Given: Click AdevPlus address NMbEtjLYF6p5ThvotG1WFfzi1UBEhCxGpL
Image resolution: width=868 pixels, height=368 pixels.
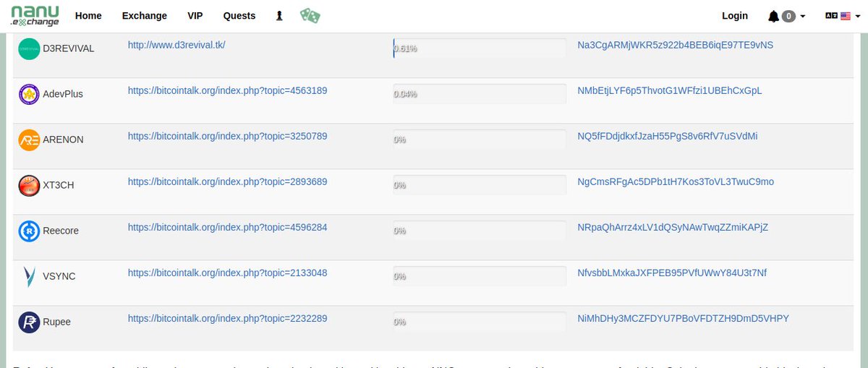Looking at the screenshot, I should tap(669, 90).
